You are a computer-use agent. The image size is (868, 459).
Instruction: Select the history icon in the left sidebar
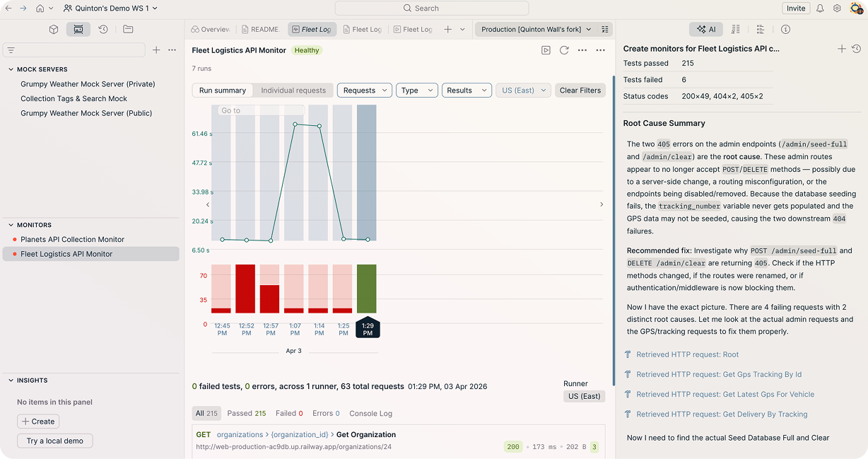tap(102, 30)
